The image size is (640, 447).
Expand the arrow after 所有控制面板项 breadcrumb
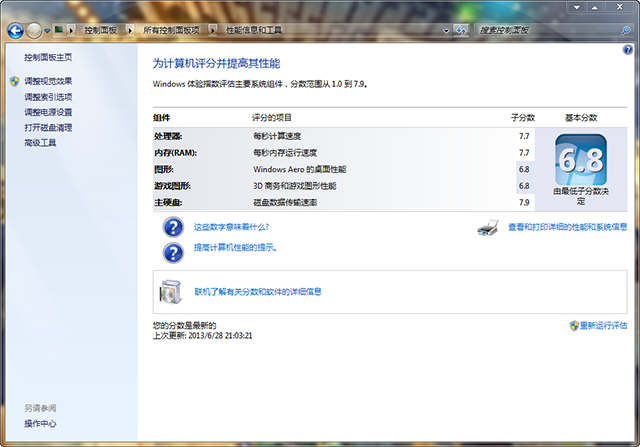tap(213, 30)
